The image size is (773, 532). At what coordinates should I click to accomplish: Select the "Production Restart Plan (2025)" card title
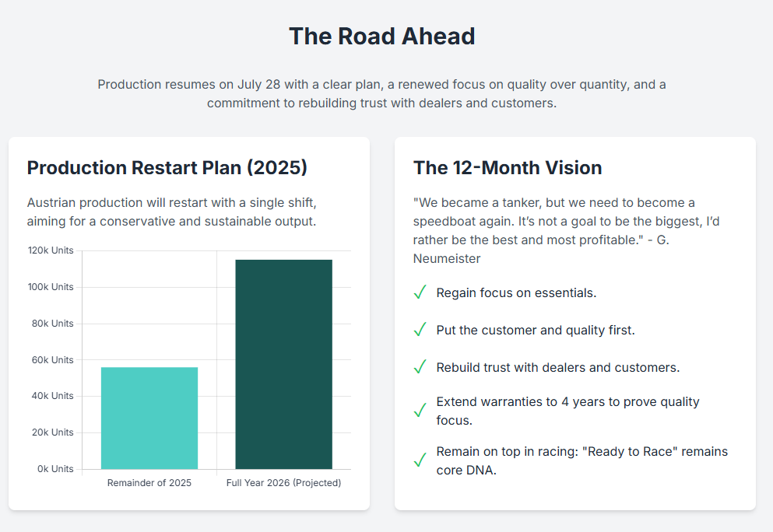(x=167, y=168)
